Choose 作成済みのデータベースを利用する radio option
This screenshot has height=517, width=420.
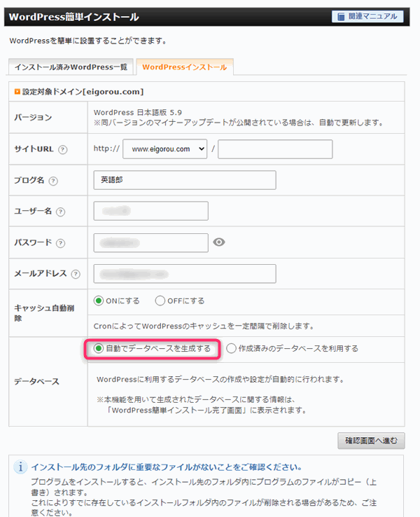pos(231,348)
